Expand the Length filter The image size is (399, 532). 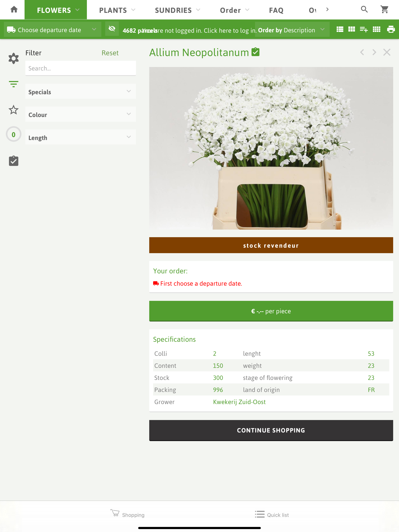coord(80,137)
